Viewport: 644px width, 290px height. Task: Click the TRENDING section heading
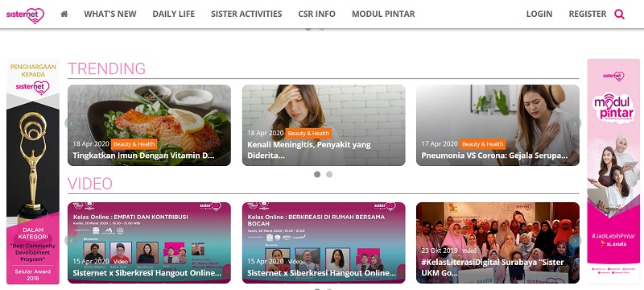click(x=106, y=68)
